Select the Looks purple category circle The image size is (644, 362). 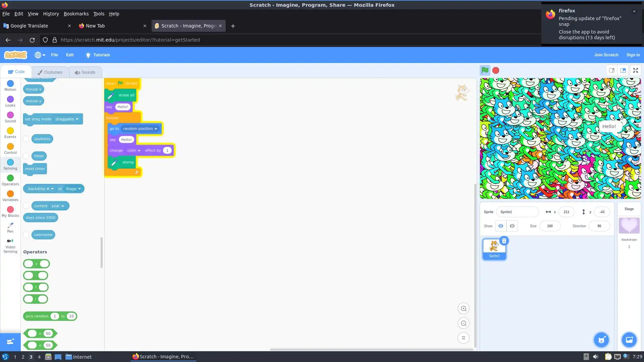pos(10,100)
